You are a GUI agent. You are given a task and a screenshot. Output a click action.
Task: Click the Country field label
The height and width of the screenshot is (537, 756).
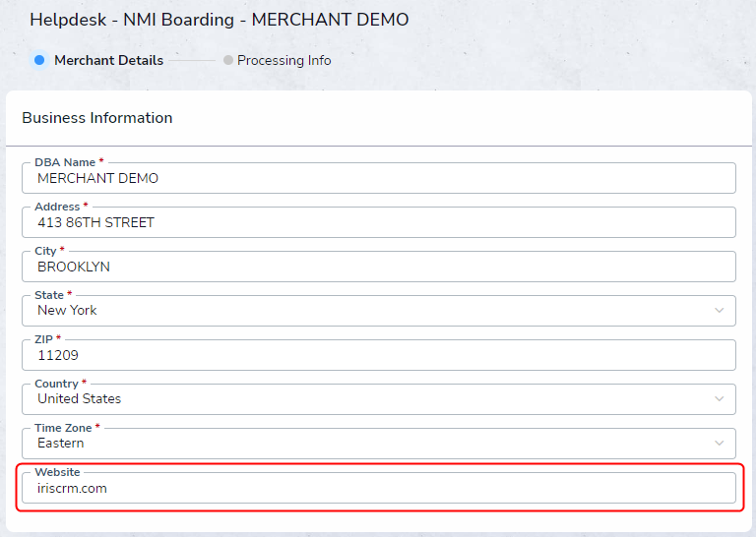coord(56,384)
